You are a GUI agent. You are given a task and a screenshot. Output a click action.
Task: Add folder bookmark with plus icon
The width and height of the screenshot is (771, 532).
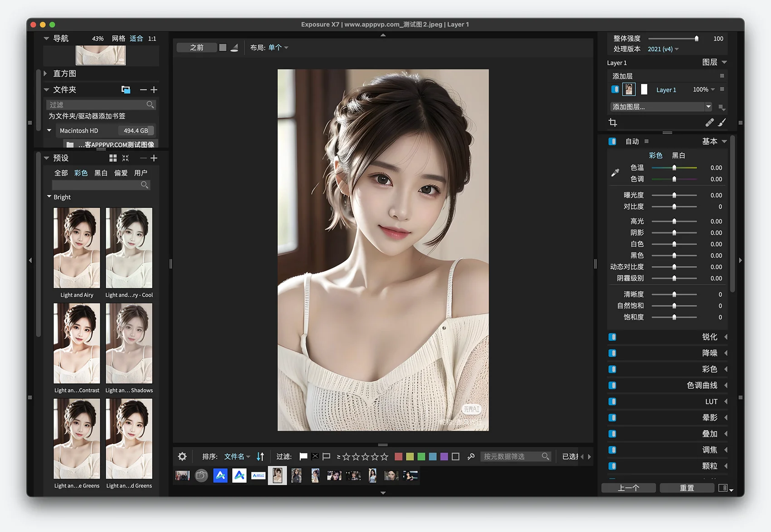(154, 90)
